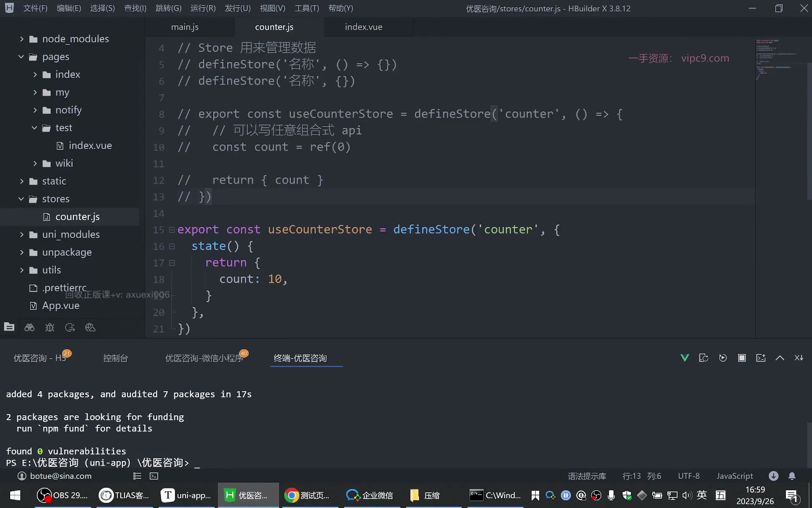The width and height of the screenshot is (812, 508).
Task: Open the 运行(R) menu
Action: (x=203, y=8)
